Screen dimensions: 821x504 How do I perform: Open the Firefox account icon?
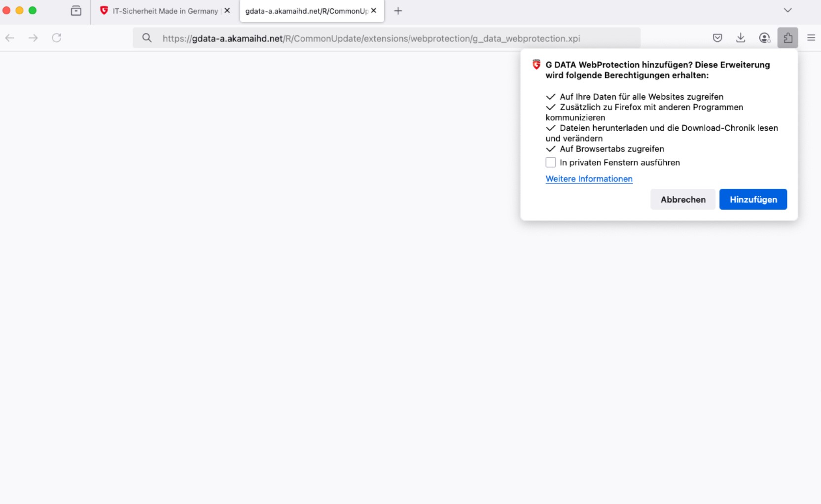tap(764, 38)
